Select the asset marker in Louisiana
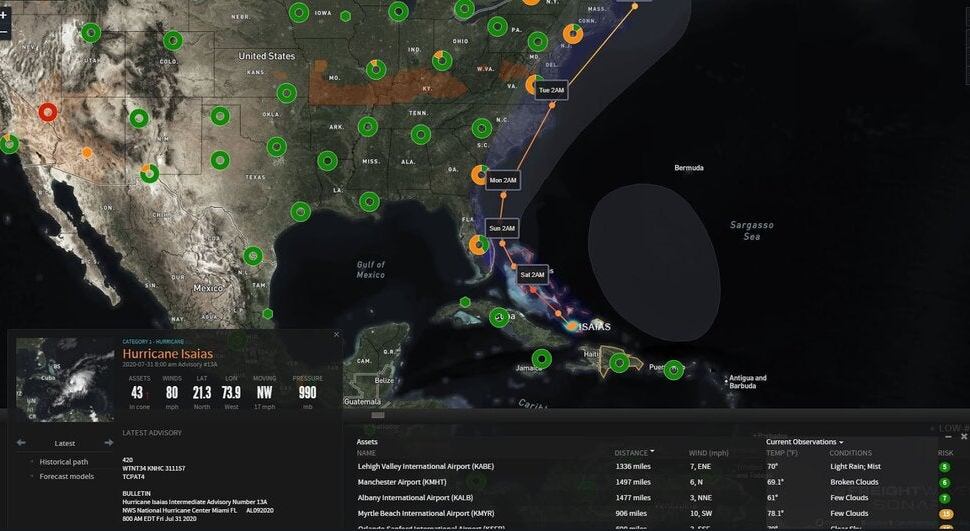 click(x=369, y=201)
